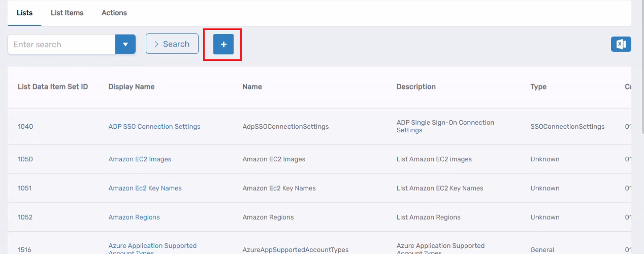Select the ID cell 1051
This screenshot has height=254, width=644.
click(25, 188)
